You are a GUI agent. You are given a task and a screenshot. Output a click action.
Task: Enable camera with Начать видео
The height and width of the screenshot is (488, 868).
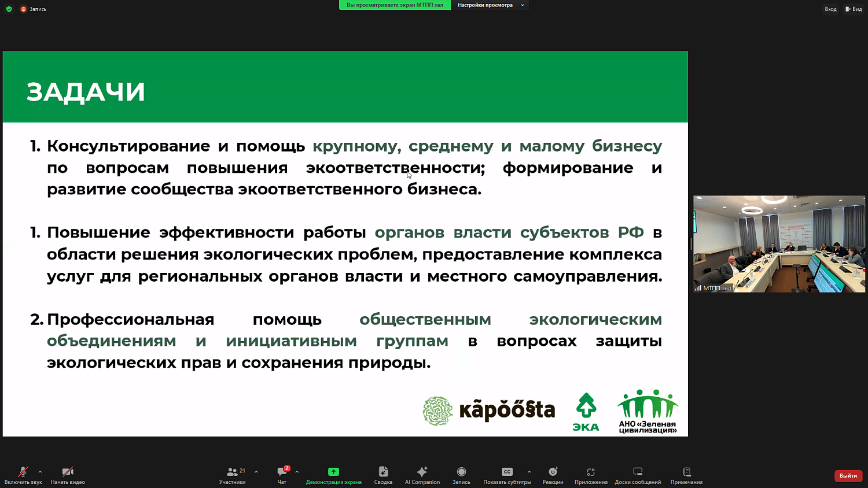click(68, 474)
